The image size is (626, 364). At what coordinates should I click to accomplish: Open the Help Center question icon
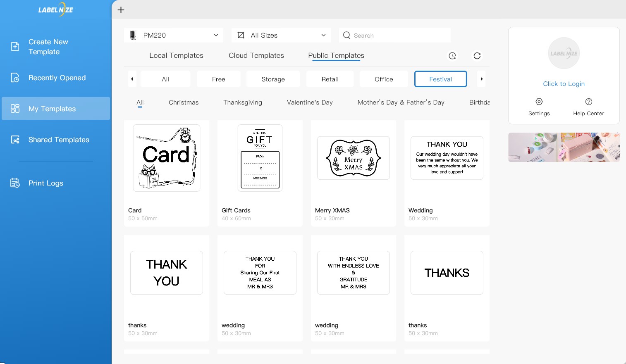click(589, 102)
